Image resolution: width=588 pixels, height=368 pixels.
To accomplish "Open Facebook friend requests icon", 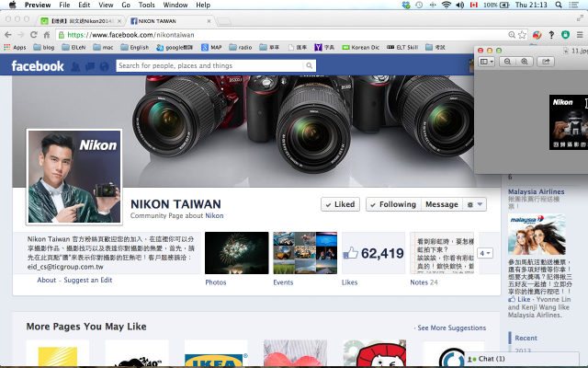I will 75,66.
